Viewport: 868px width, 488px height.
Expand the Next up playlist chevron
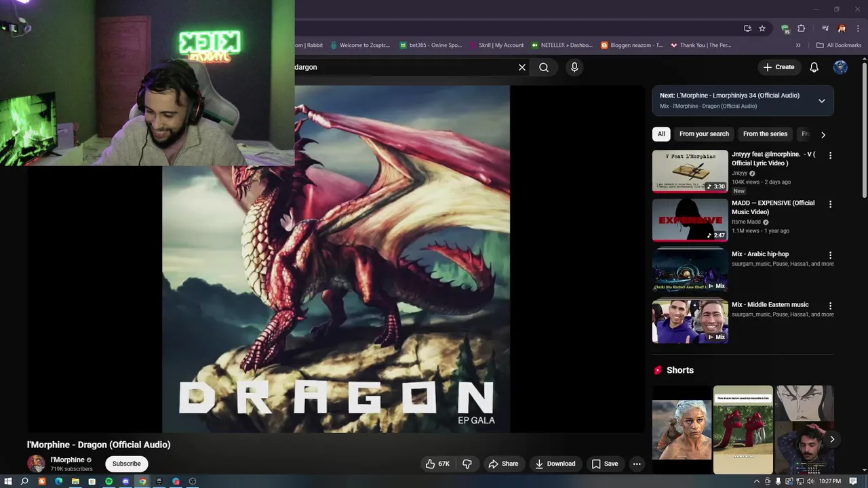(821, 101)
